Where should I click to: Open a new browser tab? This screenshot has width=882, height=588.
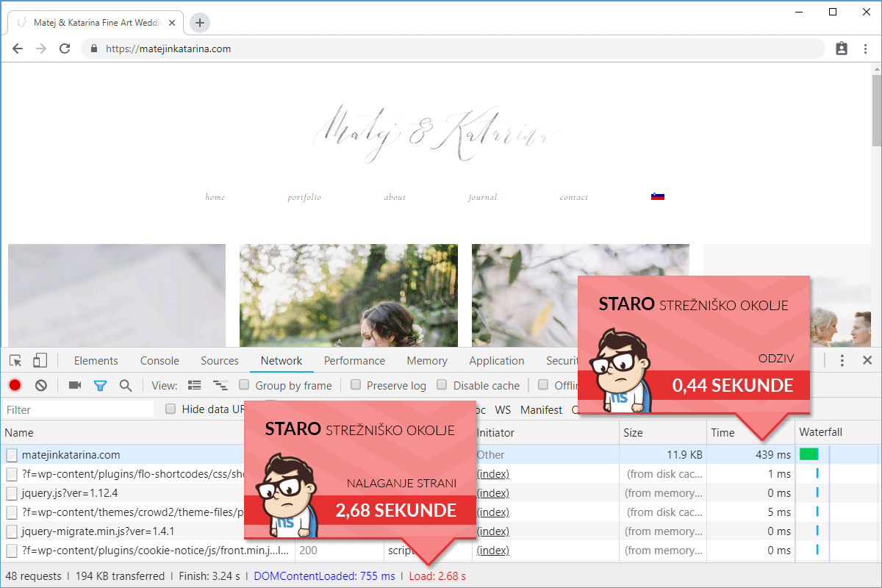[200, 23]
